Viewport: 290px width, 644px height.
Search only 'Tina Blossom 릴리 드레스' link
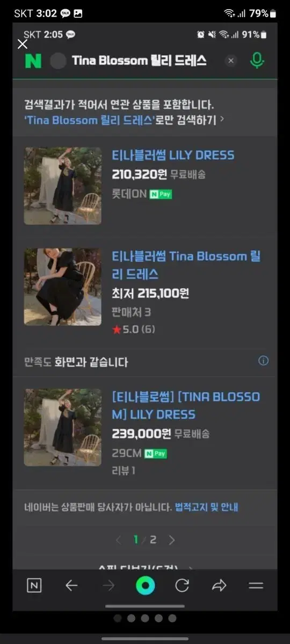point(121,120)
